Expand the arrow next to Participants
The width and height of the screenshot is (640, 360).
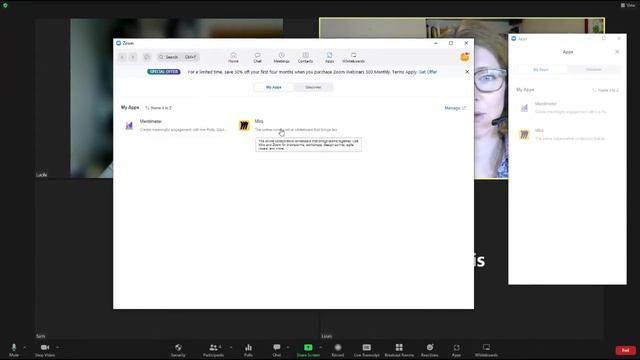(x=231, y=347)
